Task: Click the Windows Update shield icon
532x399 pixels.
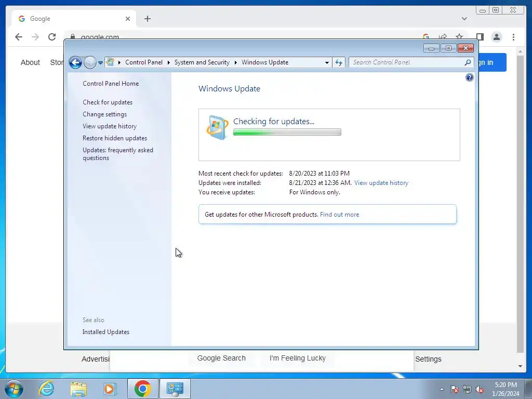Action: (x=217, y=128)
